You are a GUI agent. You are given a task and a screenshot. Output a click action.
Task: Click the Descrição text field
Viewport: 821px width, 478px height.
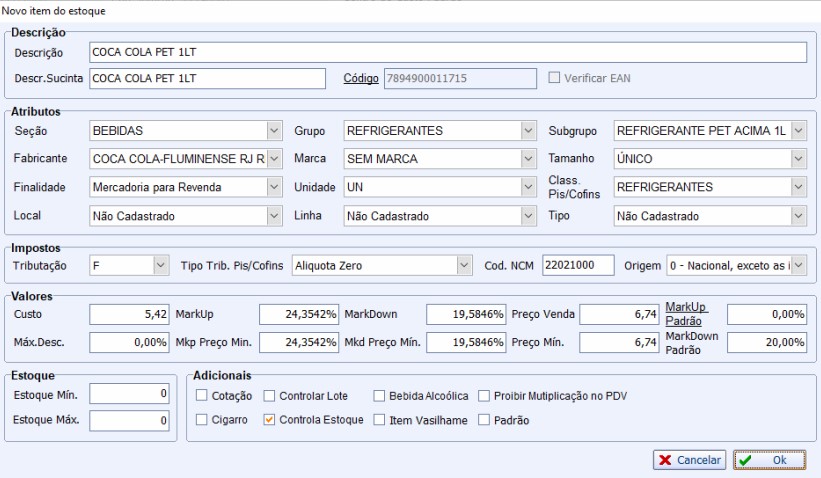coord(446,53)
